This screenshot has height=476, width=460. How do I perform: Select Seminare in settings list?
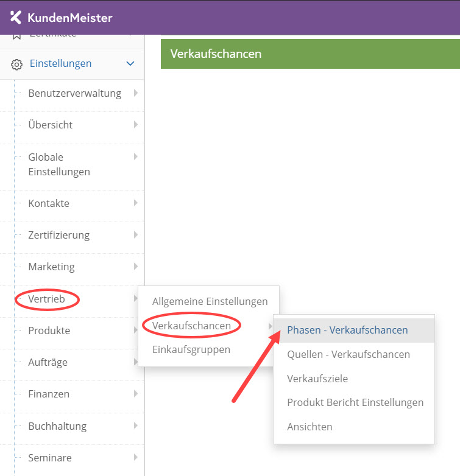(x=50, y=458)
